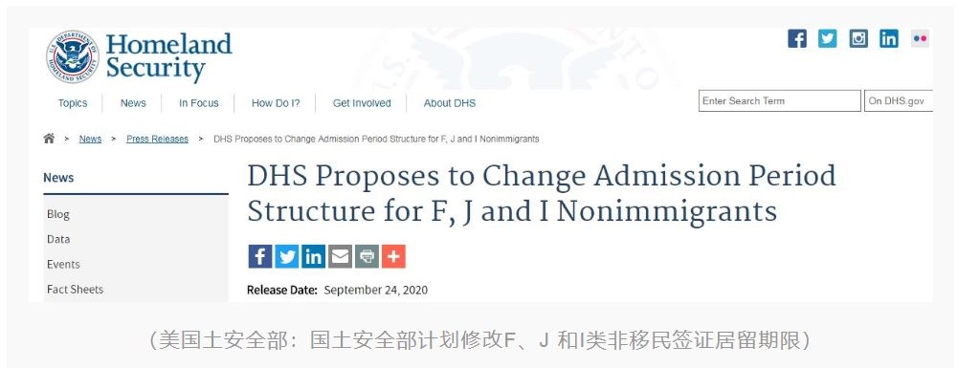Share article via Twitter button below title
The image size is (980, 368).
[x=287, y=256]
